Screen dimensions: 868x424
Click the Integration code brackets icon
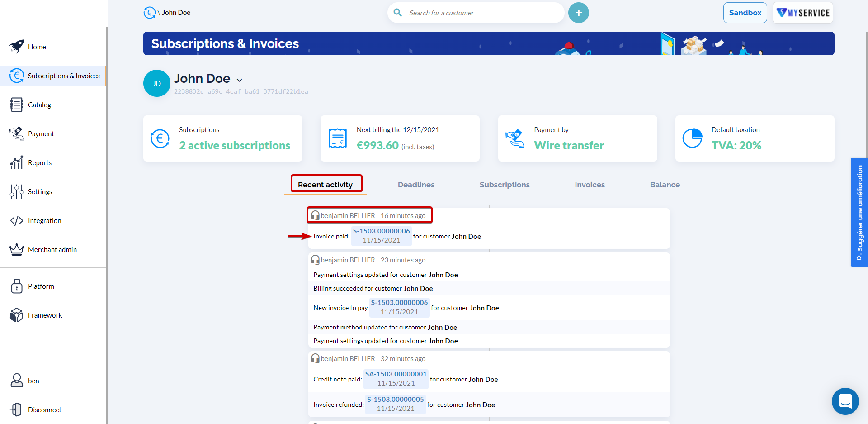pos(17,220)
